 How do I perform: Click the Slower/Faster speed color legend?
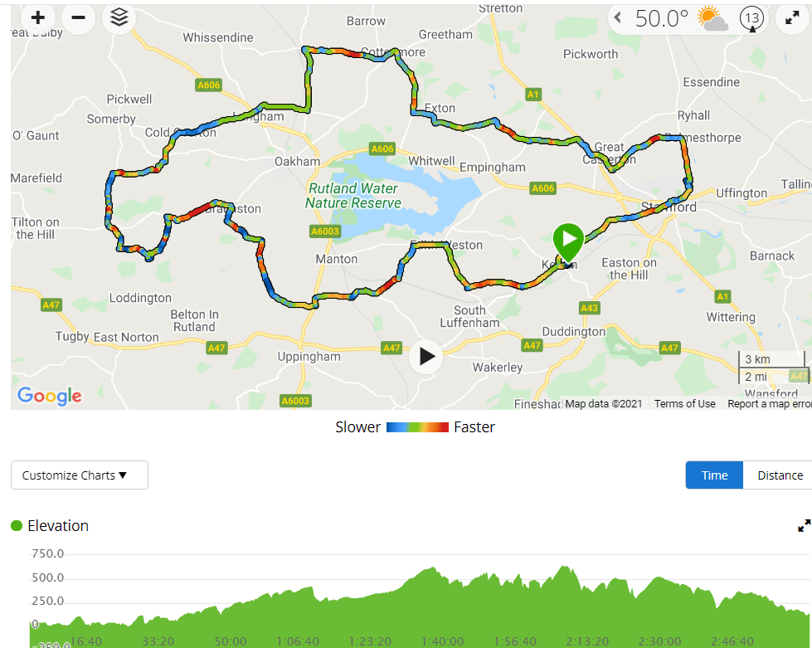417,427
